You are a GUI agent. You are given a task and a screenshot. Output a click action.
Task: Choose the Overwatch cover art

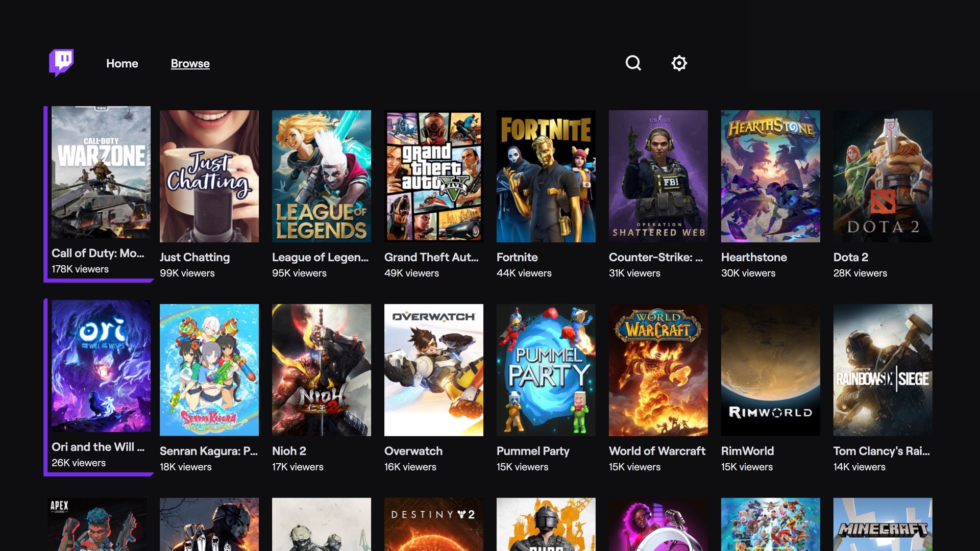(x=433, y=370)
